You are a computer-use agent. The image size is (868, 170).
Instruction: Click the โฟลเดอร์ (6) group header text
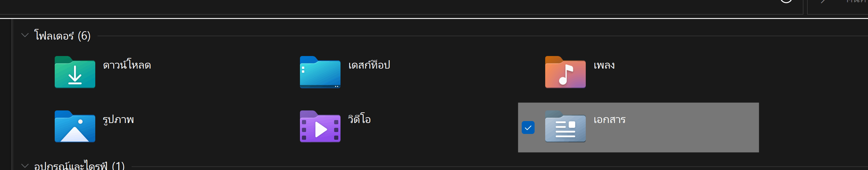pyautogui.click(x=62, y=35)
